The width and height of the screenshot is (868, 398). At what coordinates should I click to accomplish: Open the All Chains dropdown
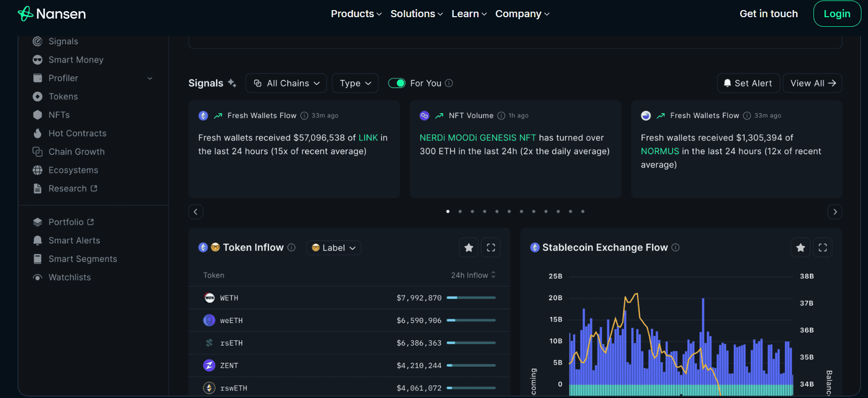[x=286, y=83]
